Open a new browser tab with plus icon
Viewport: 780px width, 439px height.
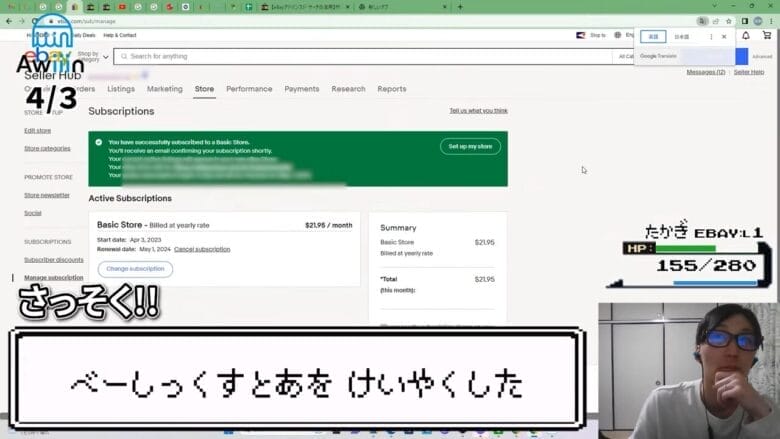460,7
